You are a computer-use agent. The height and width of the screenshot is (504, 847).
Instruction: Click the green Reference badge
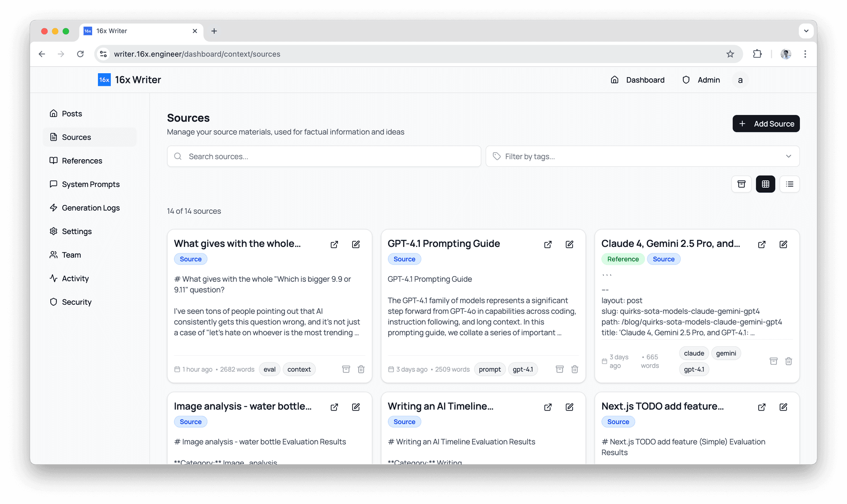[623, 259]
